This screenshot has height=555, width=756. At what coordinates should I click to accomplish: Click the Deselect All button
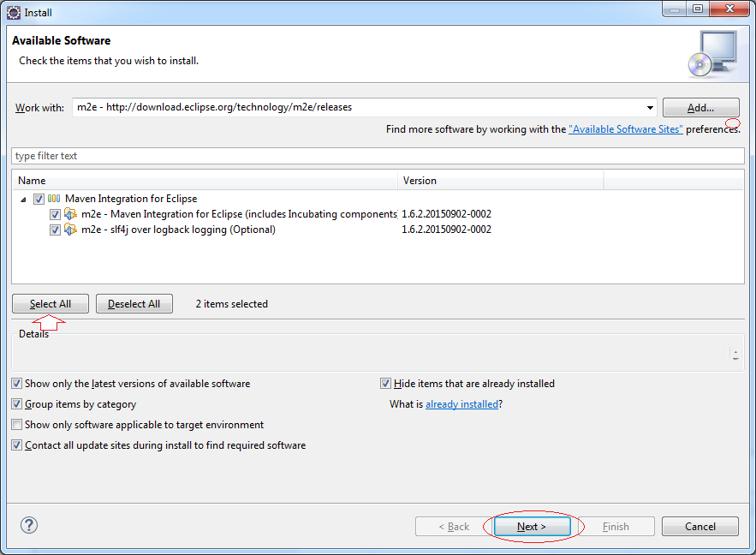134,304
